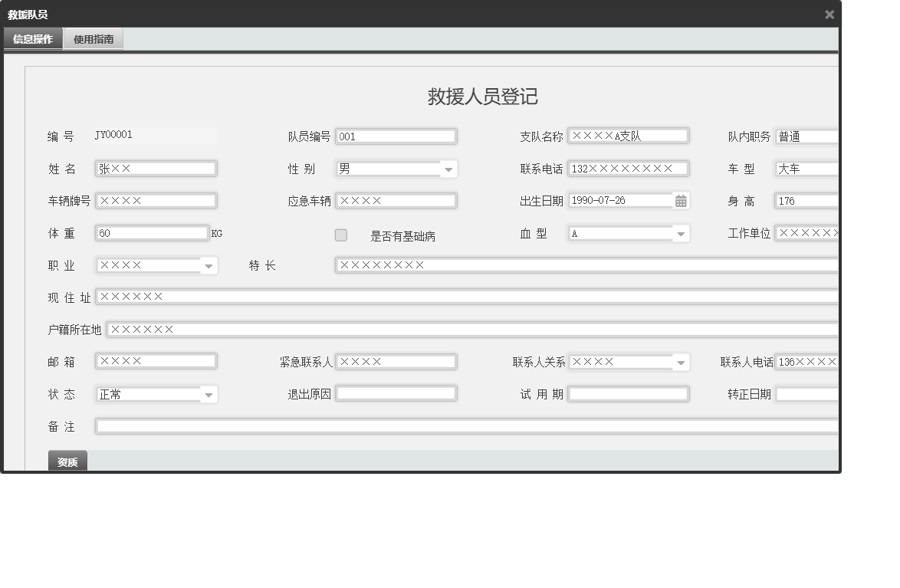Switch to the 信息操作 tab
900x588 pixels.
tap(32, 38)
